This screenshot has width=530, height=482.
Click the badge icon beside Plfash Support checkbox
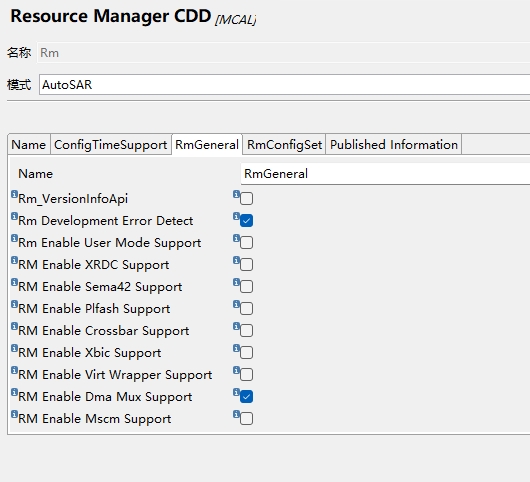236,304
